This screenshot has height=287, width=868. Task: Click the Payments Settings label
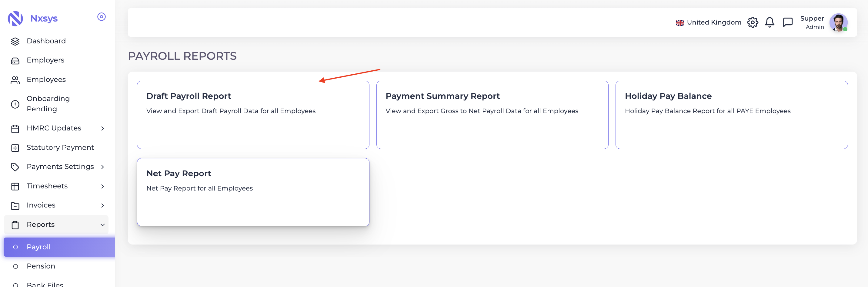pos(60,167)
